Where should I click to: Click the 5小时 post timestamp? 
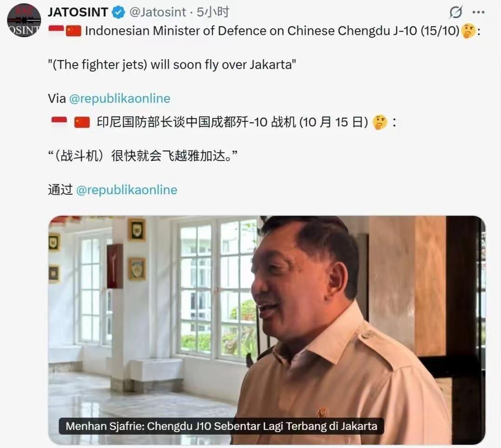coord(213,13)
